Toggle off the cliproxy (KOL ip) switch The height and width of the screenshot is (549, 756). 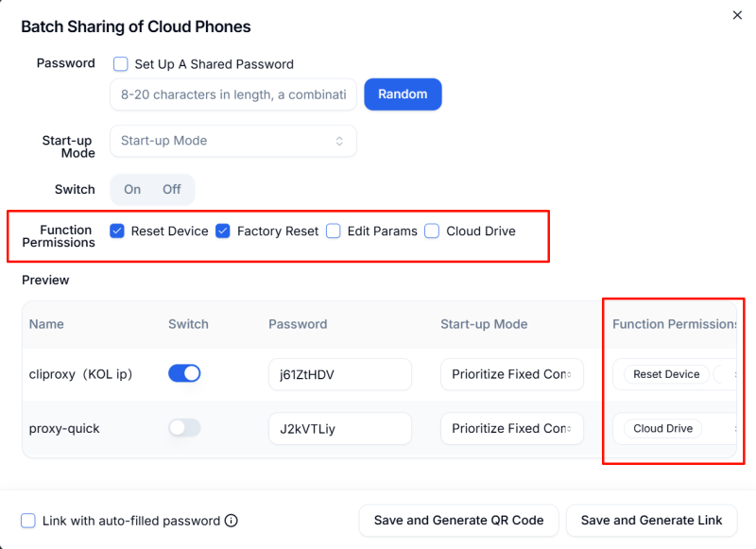(x=184, y=374)
